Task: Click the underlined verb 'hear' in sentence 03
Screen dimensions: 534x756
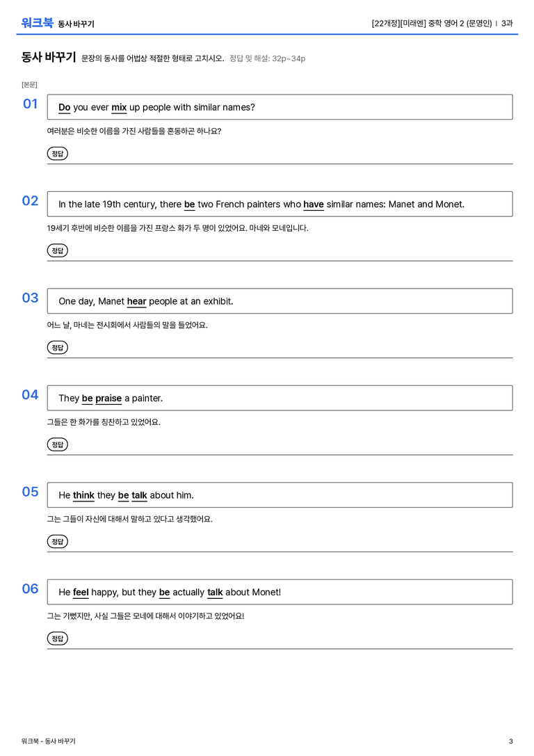Action: point(136,301)
